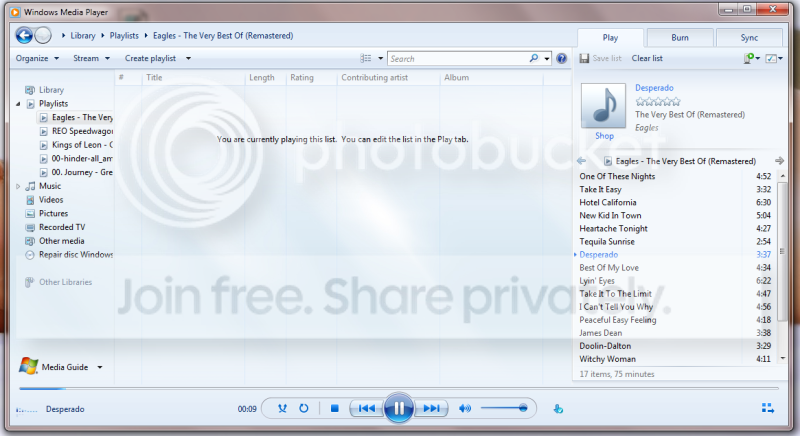Open the Help question mark icon
Screen dimensions: 800x436
(x=562, y=59)
